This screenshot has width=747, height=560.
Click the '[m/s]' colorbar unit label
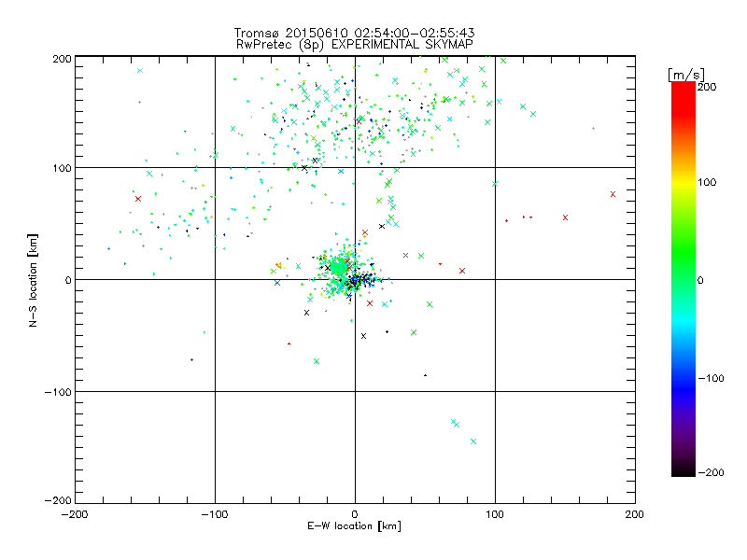(x=686, y=75)
